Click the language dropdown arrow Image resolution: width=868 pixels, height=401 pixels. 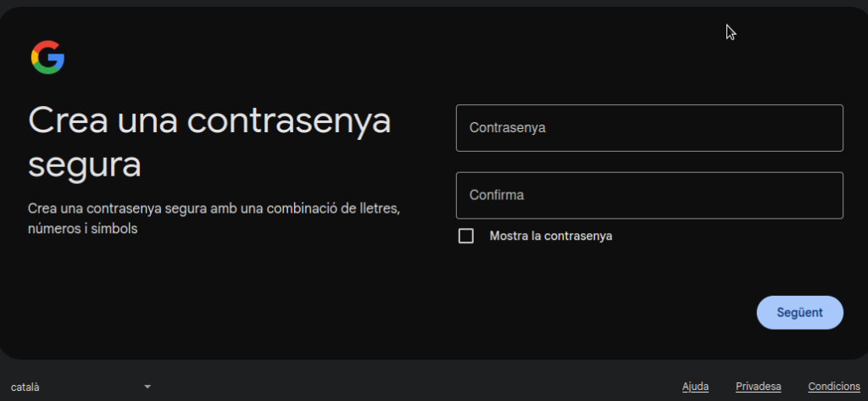coord(147,387)
